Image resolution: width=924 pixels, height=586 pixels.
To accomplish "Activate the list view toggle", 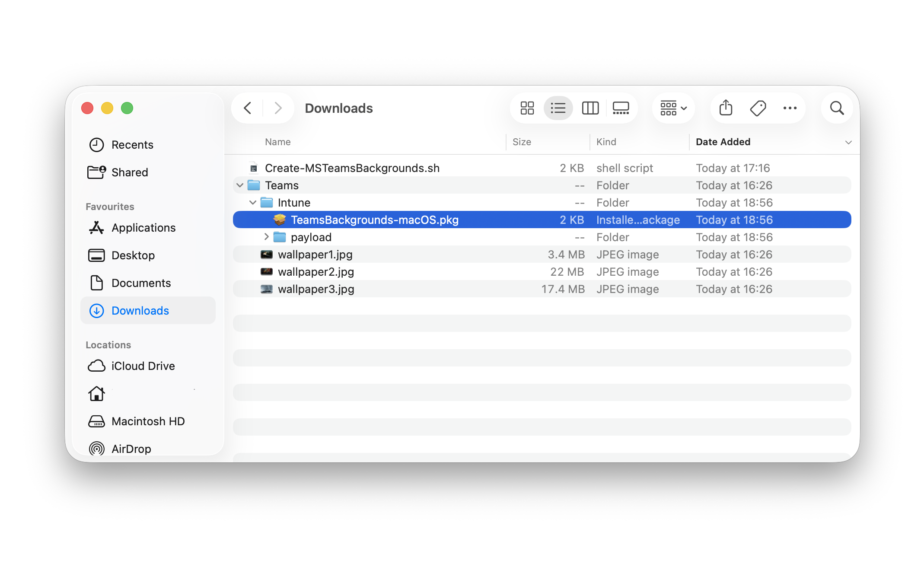I will click(558, 108).
